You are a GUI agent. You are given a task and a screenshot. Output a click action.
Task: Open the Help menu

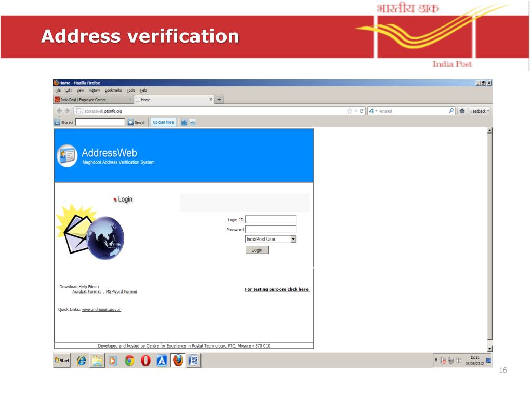(143, 90)
